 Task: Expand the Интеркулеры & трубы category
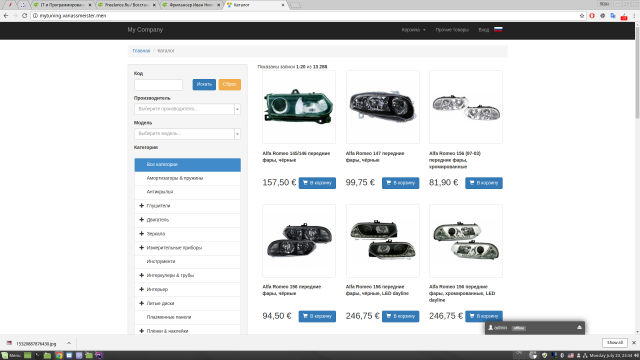point(141,275)
